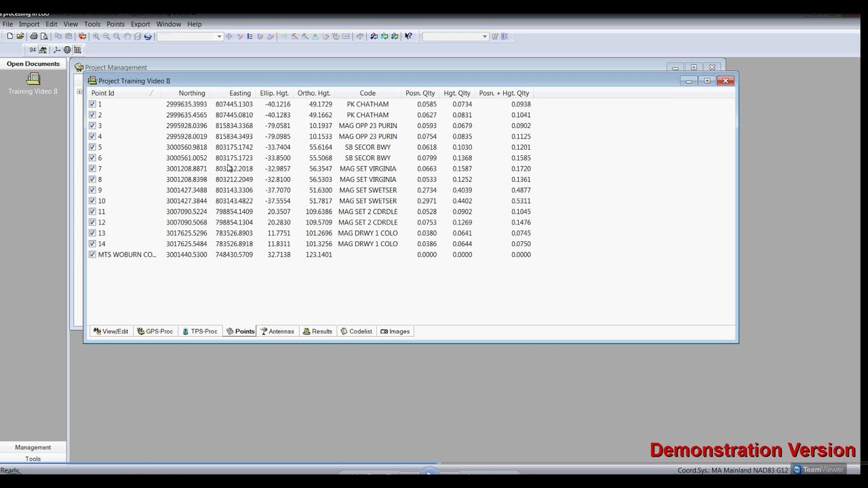Click the stacked layers toolbar icon
The image size is (868, 488).
click(x=138, y=36)
